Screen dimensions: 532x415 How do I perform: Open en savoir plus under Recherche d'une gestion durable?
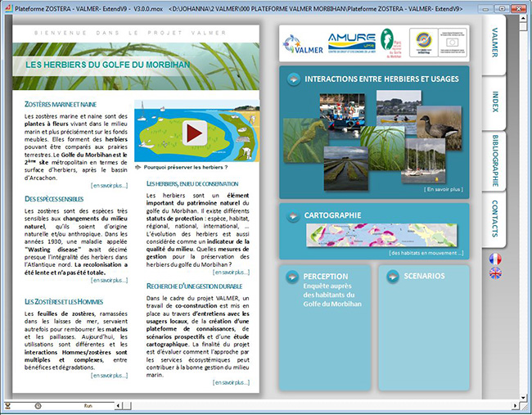tap(231, 382)
